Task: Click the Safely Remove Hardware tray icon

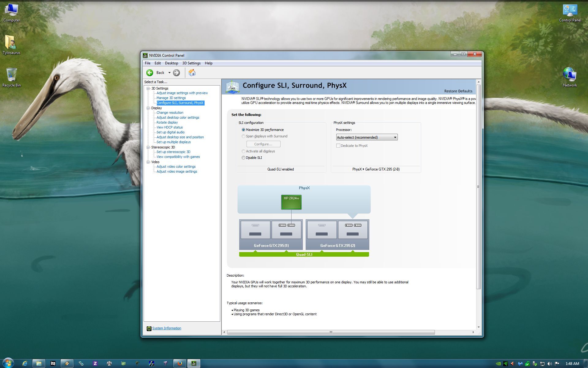Action: (x=535, y=364)
